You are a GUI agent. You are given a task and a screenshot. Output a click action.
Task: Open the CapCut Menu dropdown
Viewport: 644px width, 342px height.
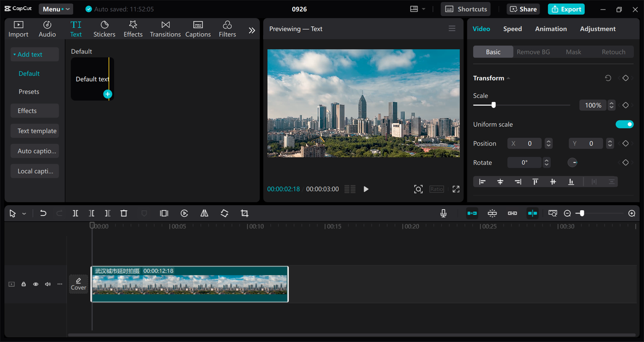56,9
